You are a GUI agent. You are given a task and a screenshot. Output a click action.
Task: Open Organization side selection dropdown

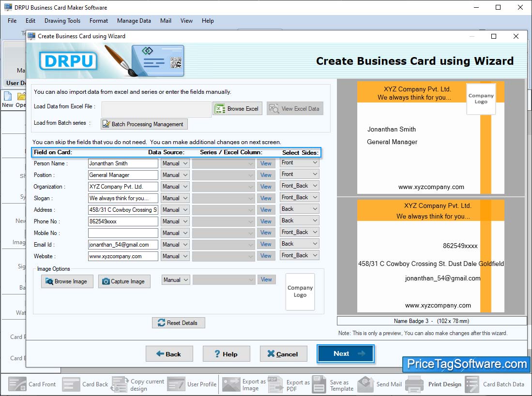pos(300,186)
